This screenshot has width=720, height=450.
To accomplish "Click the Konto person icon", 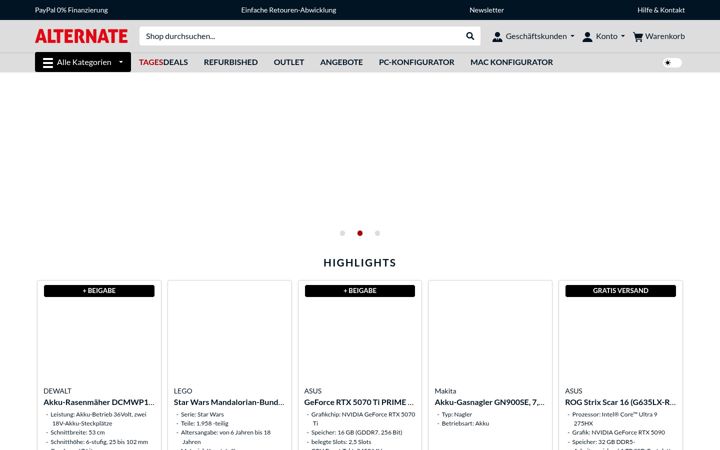I will (587, 37).
